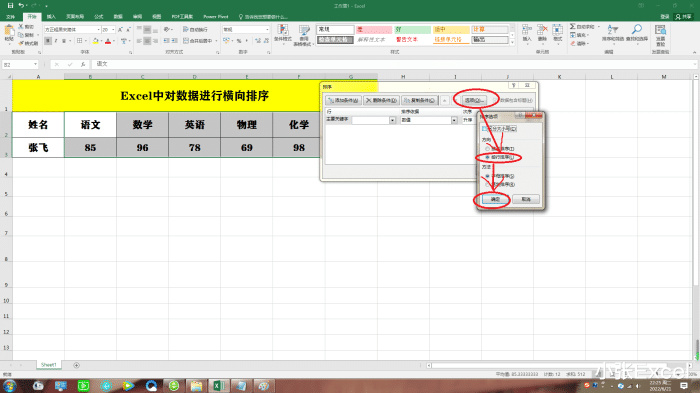Screen dimensions: 700x393
Task: Expand the cell styles gallery more arrow
Action: [512, 42]
